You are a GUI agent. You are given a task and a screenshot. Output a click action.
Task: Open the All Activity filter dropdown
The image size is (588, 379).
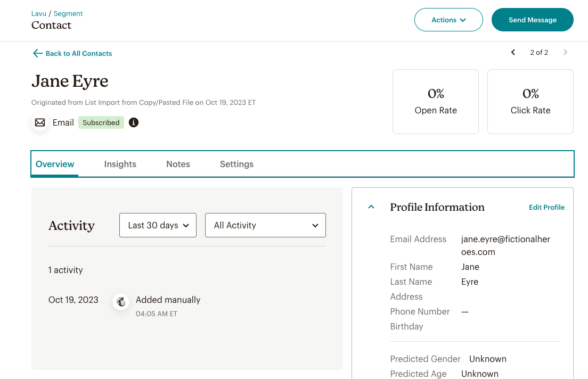(265, 225)
